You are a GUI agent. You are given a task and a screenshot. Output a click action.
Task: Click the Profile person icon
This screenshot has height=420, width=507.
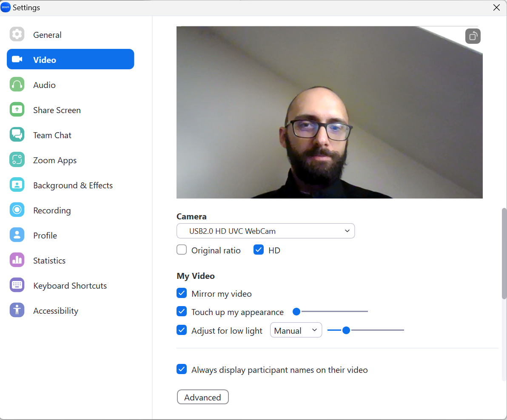pyautogui.click(x=17, y=235)
